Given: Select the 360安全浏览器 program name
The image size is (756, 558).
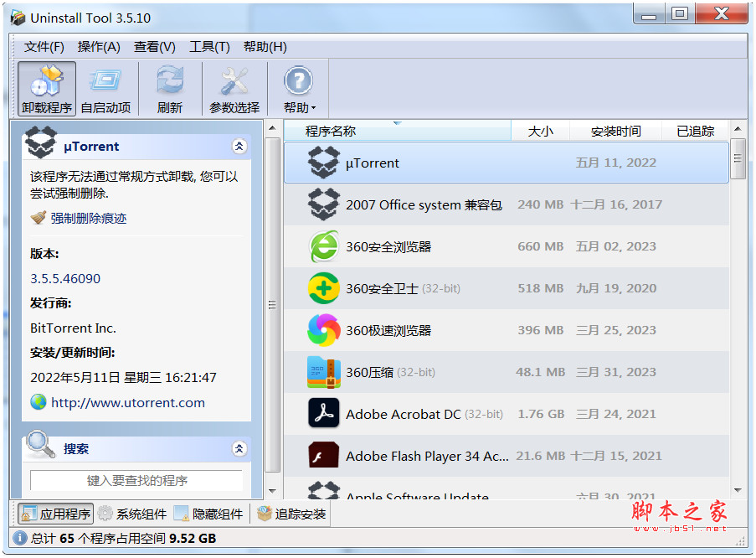Looking at the screenshot, I should (388, 246).
